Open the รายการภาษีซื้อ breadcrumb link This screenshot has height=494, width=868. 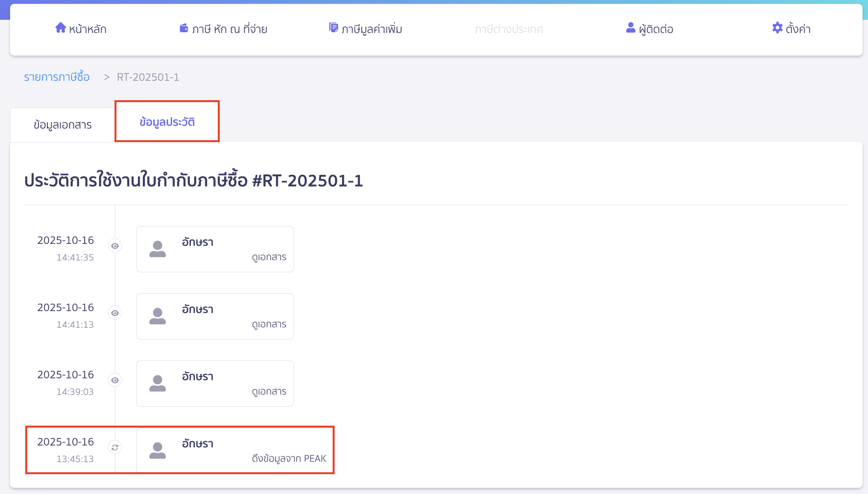click(x=57, y=77)
